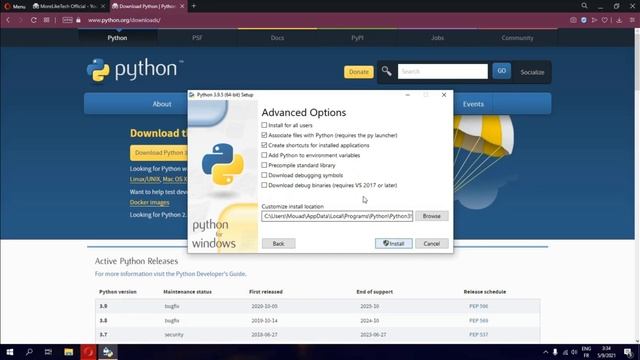Viewport: 640px width, 360px height.
Task: Close the MoreLikeTech Official tab
Action: 103,6
